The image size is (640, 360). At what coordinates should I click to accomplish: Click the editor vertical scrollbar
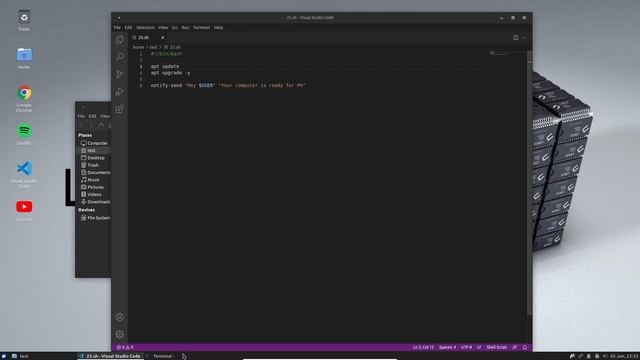click(529, 184)
